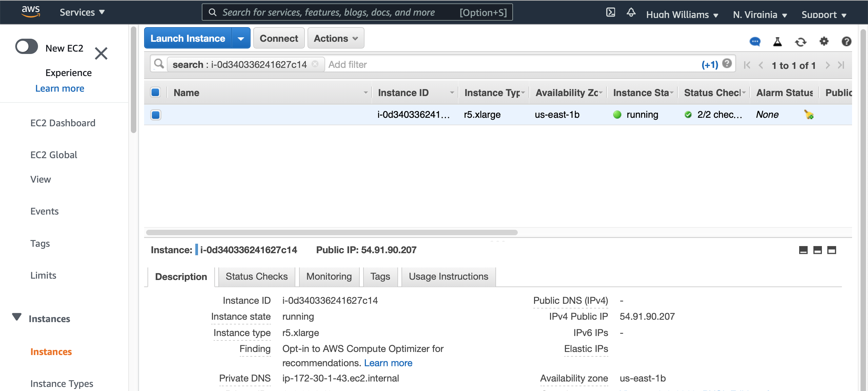Toggle the select-all checkbox in table header
Viewport: 868px width, 391px height.
point(156,92)
